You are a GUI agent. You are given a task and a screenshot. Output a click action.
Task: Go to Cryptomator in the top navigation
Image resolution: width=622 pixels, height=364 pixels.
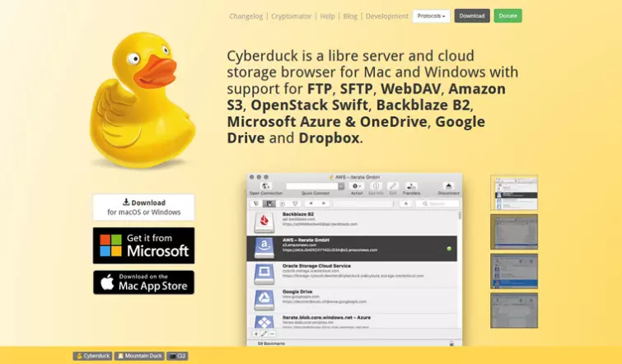pos(291,16)
